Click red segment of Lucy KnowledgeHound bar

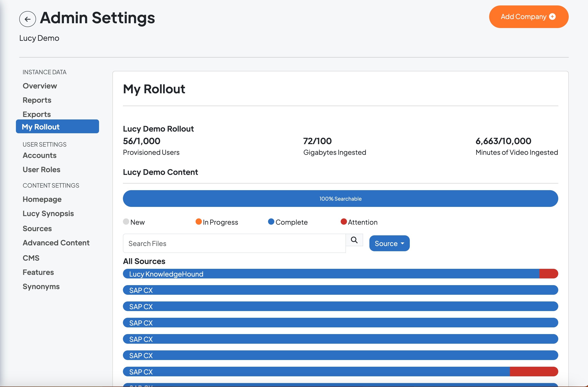pos(548,274)
